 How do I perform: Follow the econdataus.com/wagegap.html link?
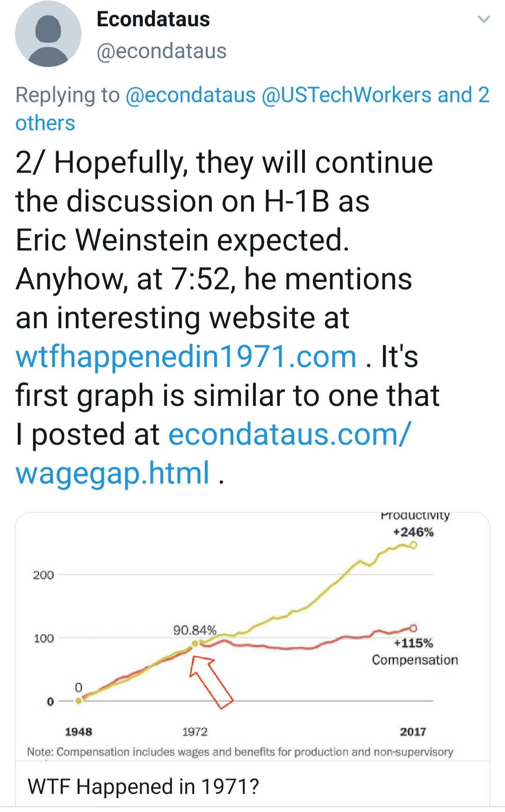pyautogui.click(x=289, y=434)
